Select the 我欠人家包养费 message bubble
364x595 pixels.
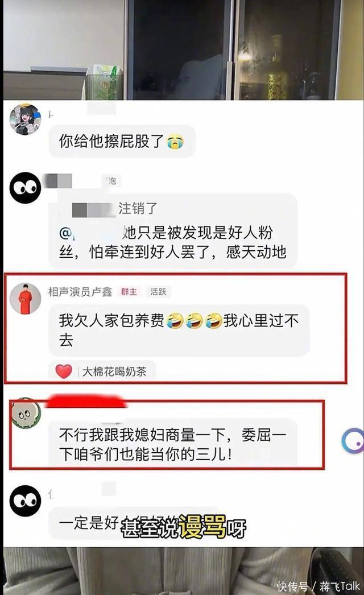click(179, 330)
